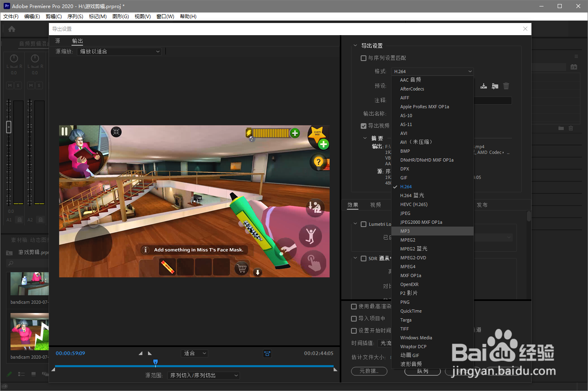Click the A1 volume fader handle
The image size is (588, 391).
pos(9,127)
